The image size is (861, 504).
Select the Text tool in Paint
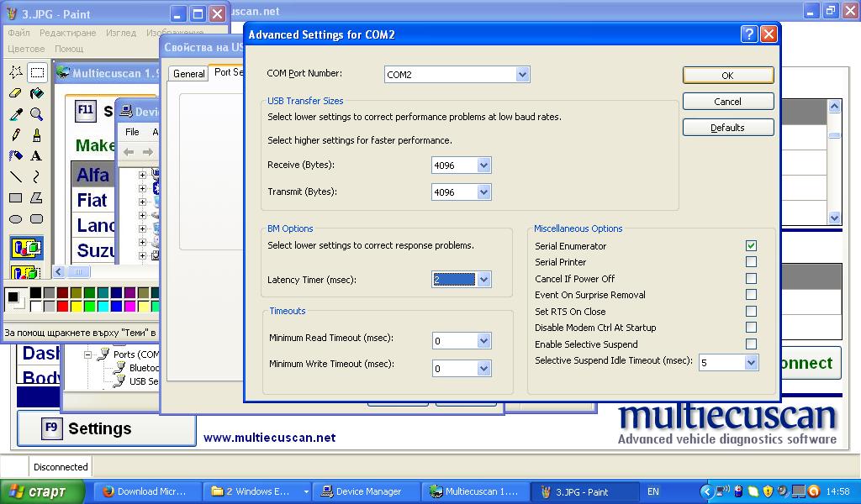point(37,155)
